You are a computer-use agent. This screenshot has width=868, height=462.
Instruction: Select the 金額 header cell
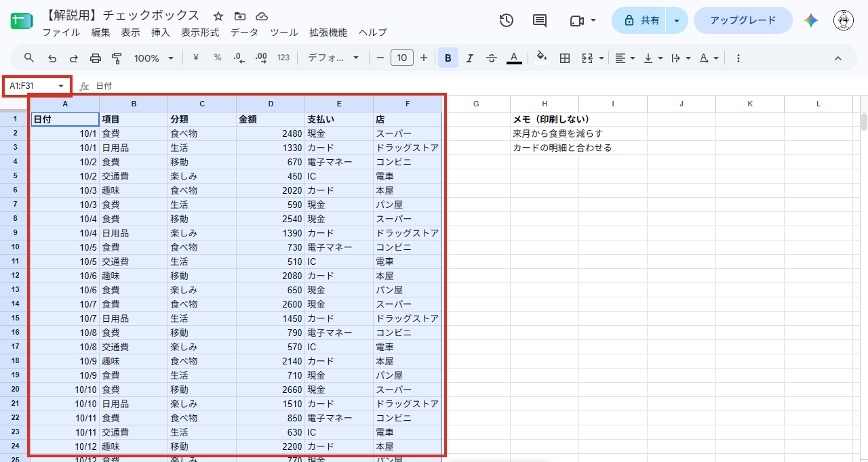pos(271,119)
